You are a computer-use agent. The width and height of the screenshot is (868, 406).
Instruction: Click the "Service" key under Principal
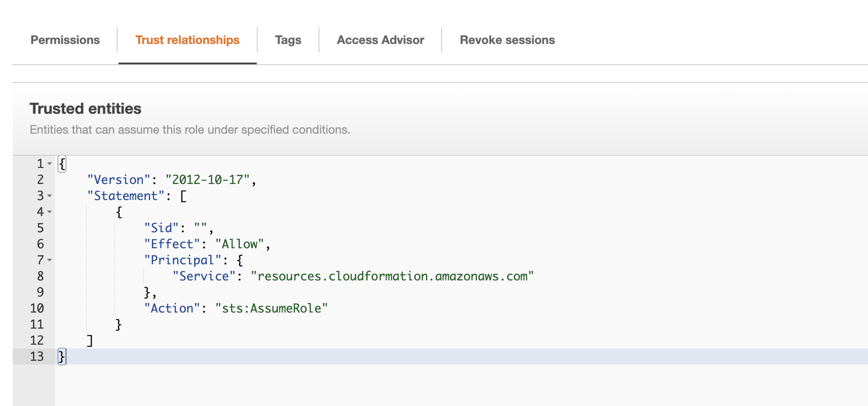(204, 276)
